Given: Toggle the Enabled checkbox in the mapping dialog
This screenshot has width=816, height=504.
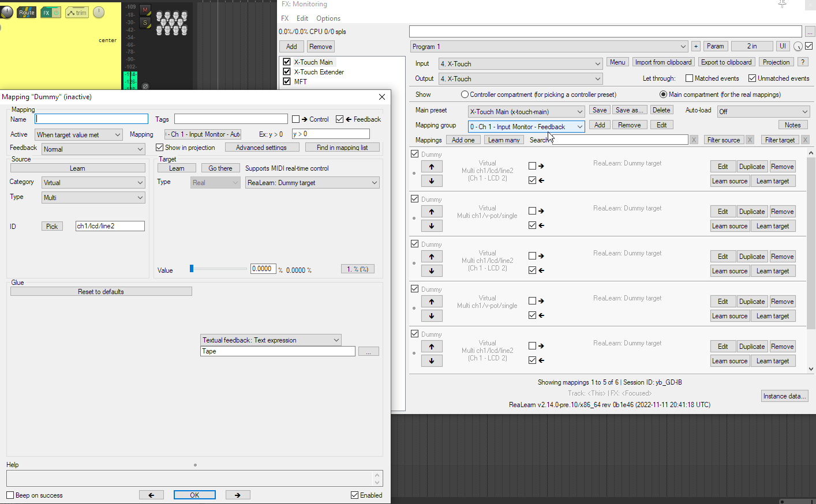Looking at the screenshot, I should click(354, 495).
